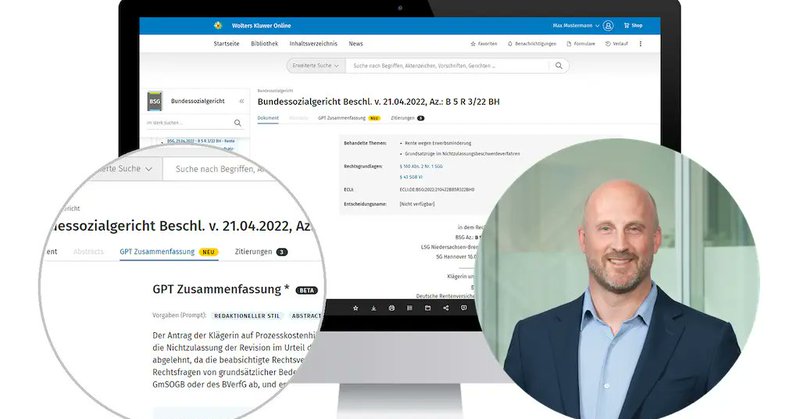Click the BSG book cover thumbnail
The image size is (800, 419).
coord(155,101)
